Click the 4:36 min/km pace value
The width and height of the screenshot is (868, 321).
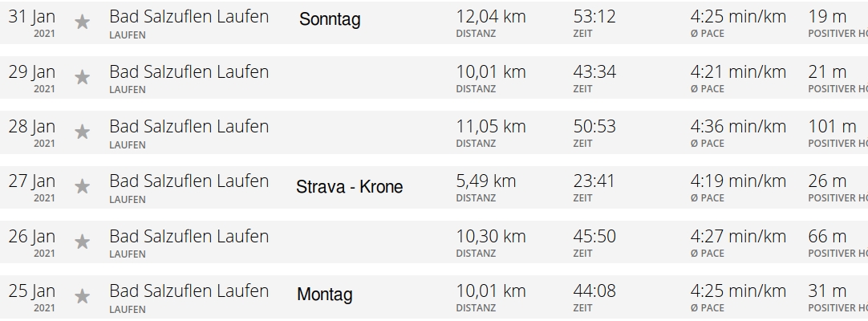click(738, 126)
